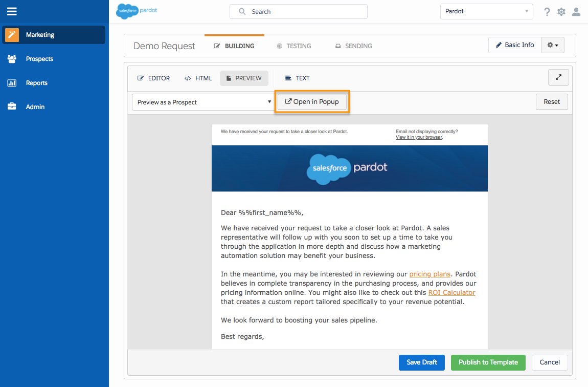Open Pardot help
This screenshot has height=387, width=588.
[x=547, y=11]
